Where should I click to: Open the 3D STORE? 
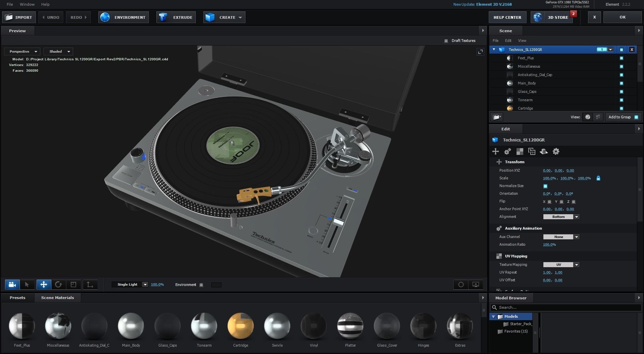point(552,17)
